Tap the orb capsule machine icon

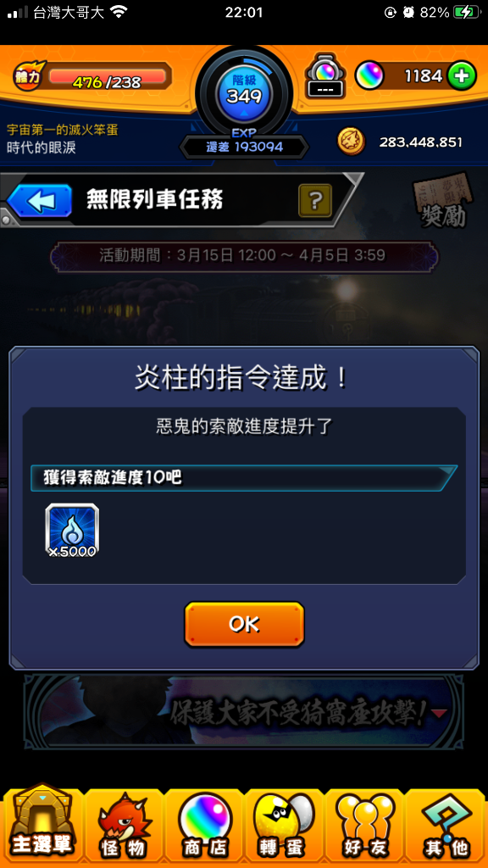coord(324,76)
